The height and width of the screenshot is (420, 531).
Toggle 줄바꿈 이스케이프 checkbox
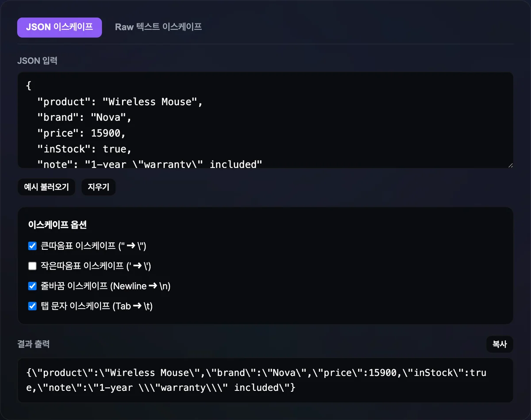(32, 286)
